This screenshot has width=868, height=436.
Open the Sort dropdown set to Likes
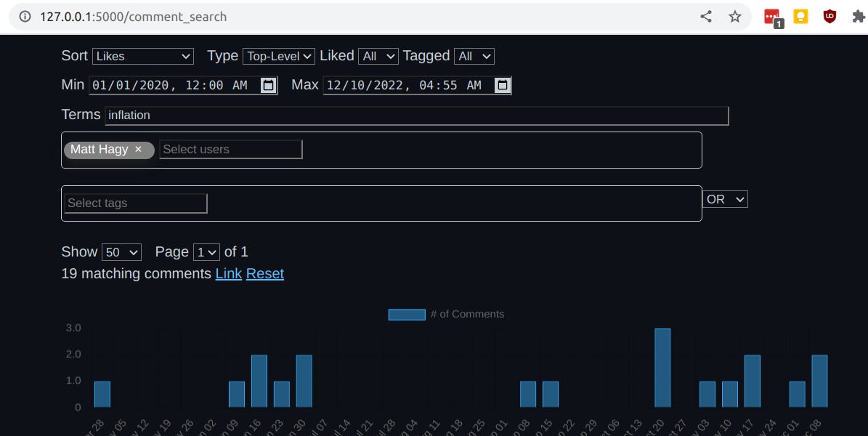click(x=142, y=56)
